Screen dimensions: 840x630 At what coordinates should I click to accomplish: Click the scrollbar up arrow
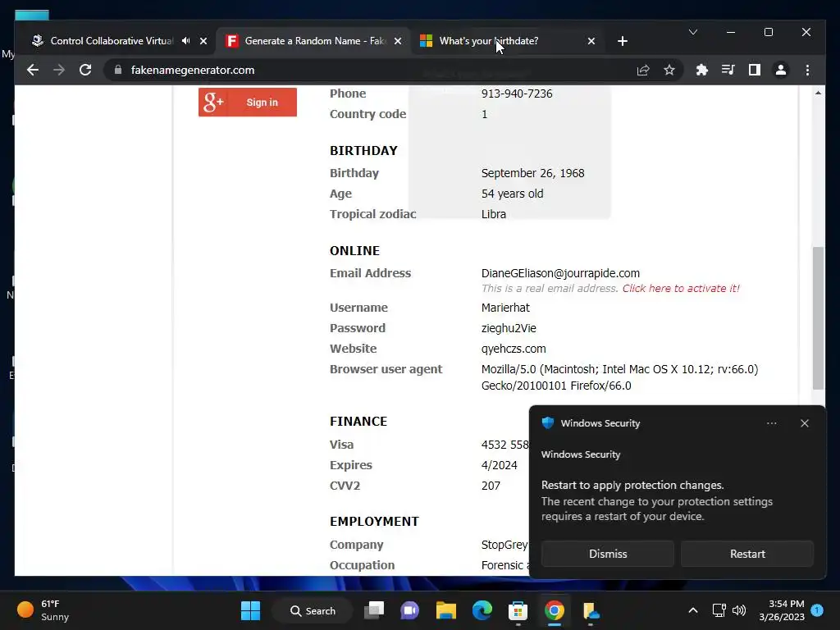[x=818, y=94]
